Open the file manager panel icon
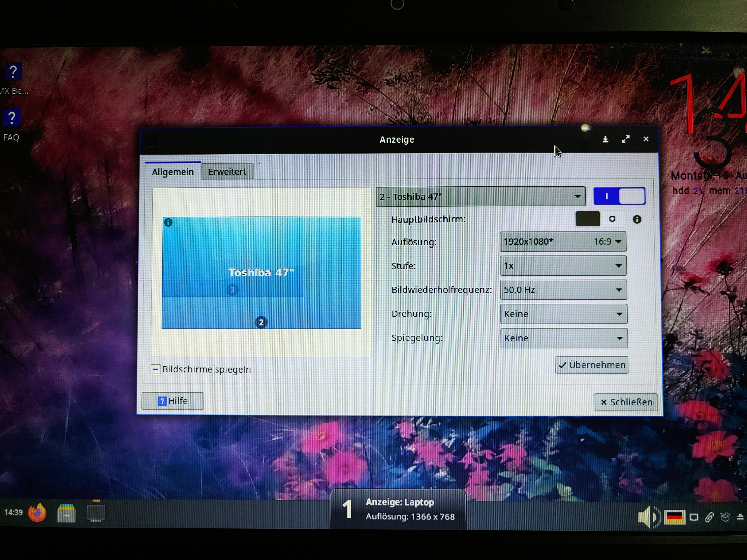 coord(66,513)
